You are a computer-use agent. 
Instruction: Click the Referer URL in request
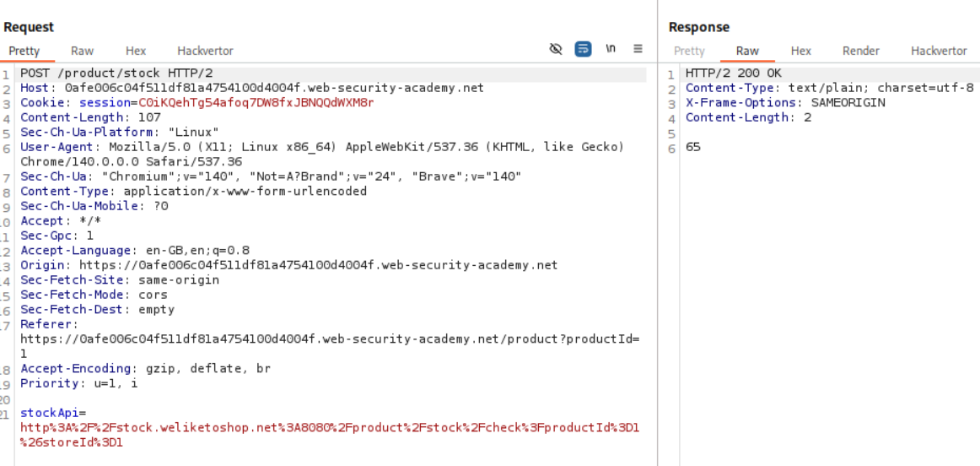click(329, 339)
